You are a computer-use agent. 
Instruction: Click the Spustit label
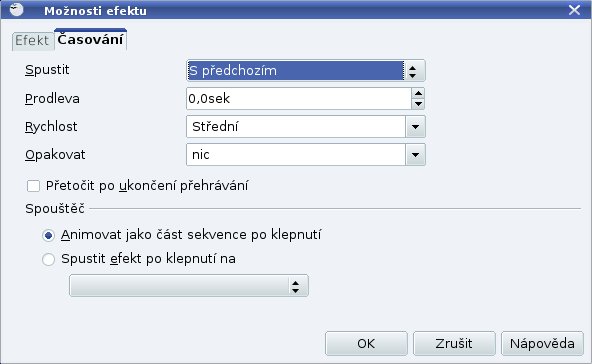(x=47, y=70)
